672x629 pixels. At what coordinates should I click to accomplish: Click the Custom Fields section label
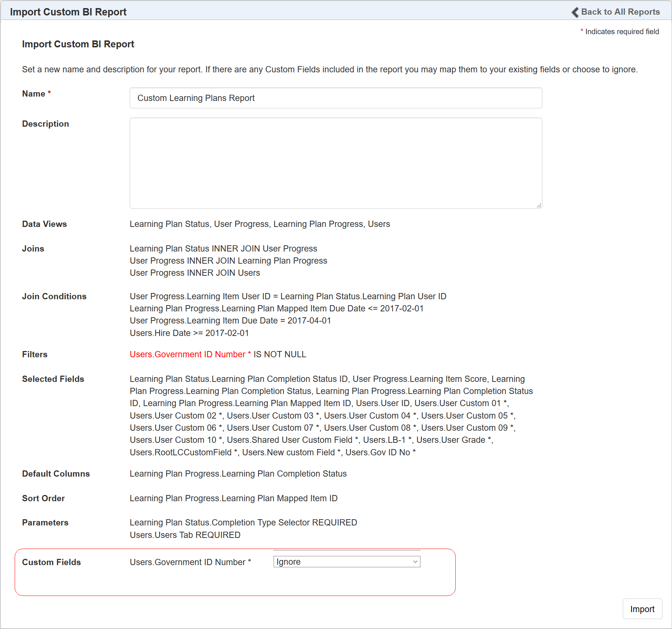coord(51,562)
